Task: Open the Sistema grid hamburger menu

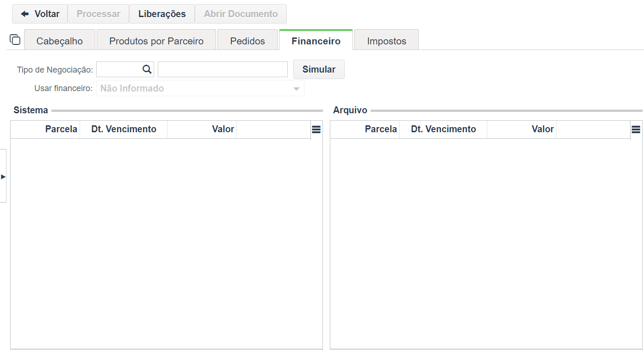Action: coord(316,129)
